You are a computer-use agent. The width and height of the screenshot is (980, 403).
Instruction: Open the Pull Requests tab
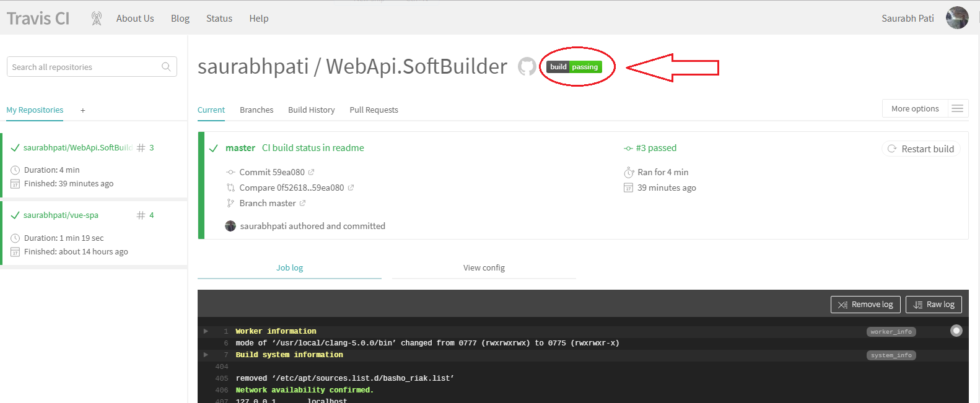coord(374,110)
